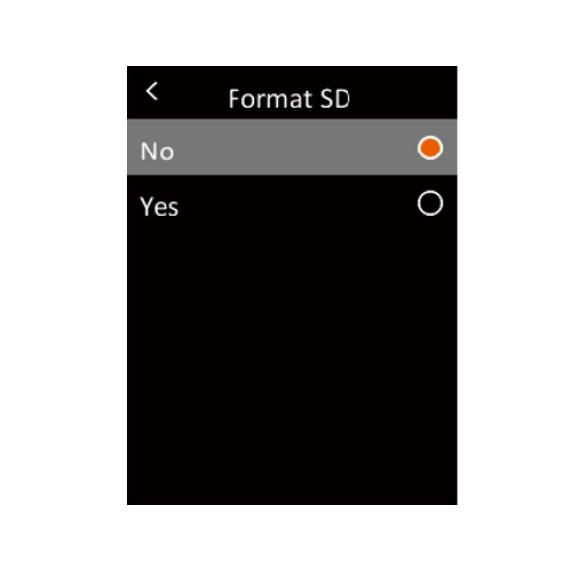576x565 pixels.
Task: Choose Yes to format the SD card
Action: [292, 203]
